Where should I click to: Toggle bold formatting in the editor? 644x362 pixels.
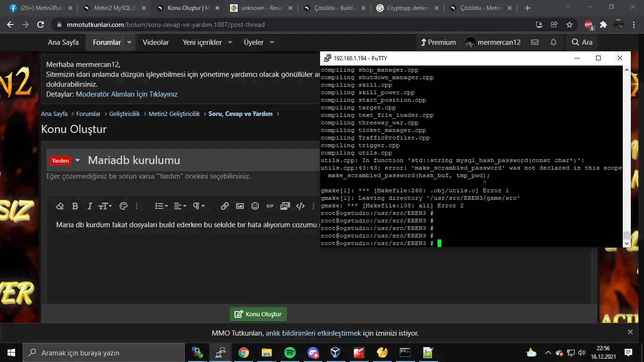(x=75, y=206)
